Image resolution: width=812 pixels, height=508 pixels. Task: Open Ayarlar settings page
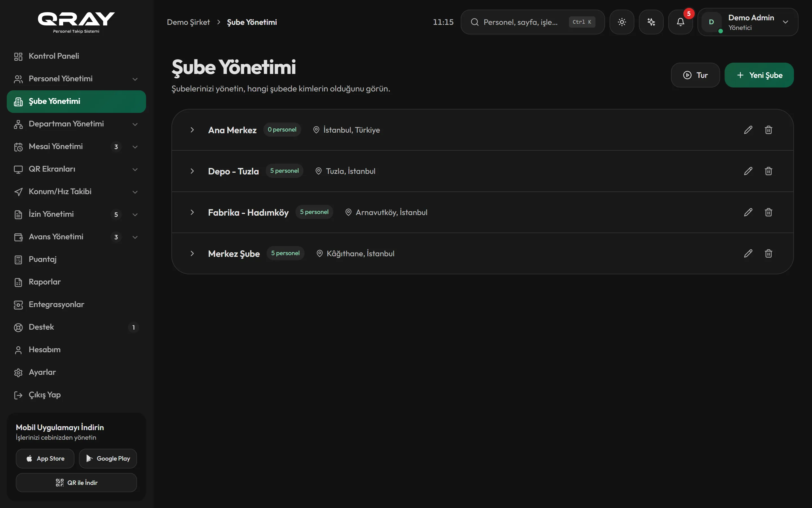(76, 372)
